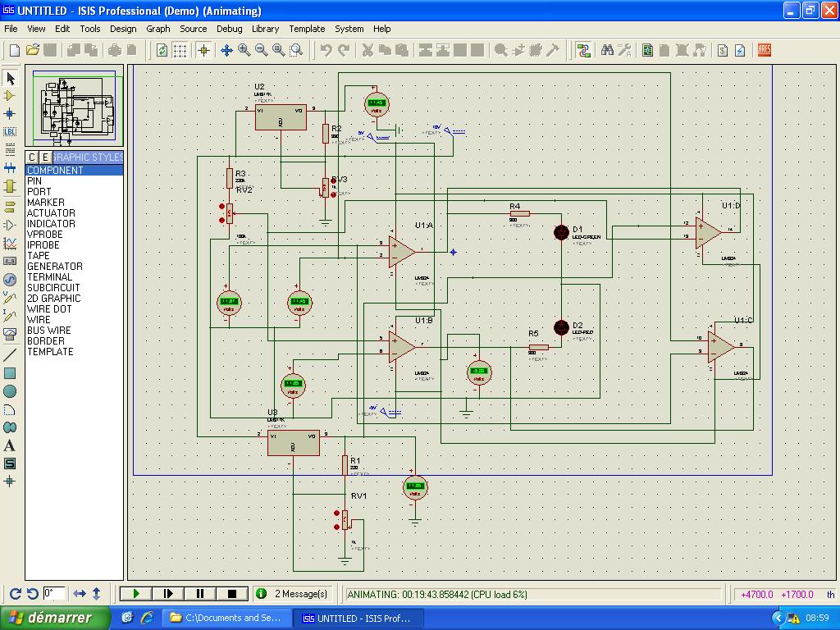
Task: Choose the 2D text 'A' tool
Action: pyautogui.click(x=10, y=445)
